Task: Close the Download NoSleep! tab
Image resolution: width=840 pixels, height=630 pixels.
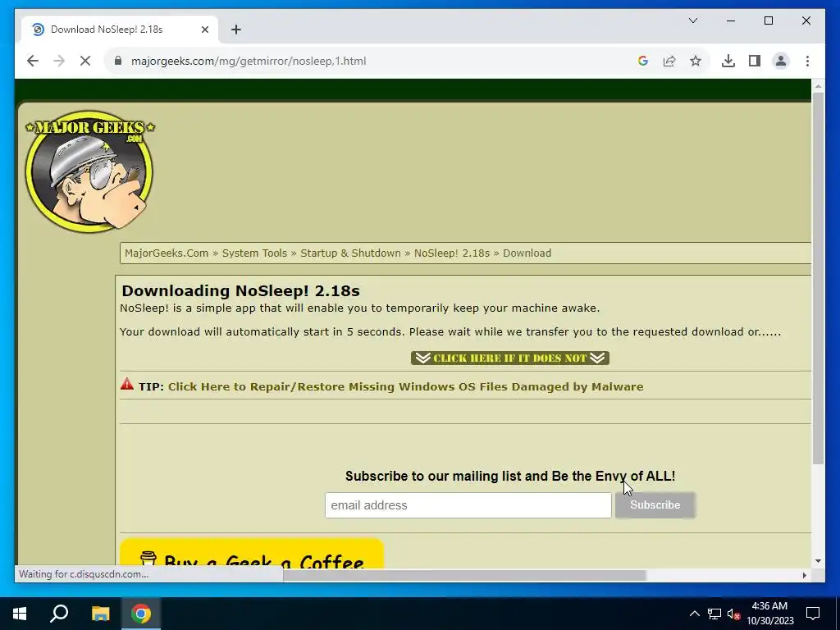Action: pos(204,30)
